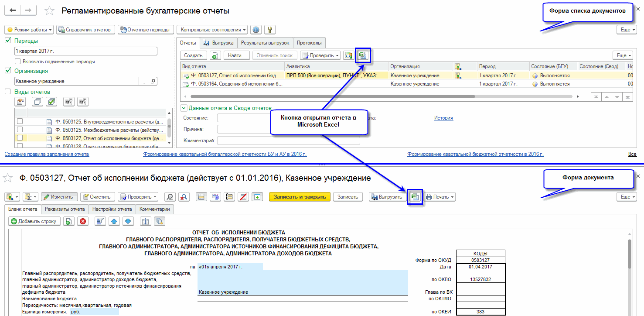Check Ф. 0503125 Внутриведомственные расчеты row
Screen dimensions: 644x316
20,122
